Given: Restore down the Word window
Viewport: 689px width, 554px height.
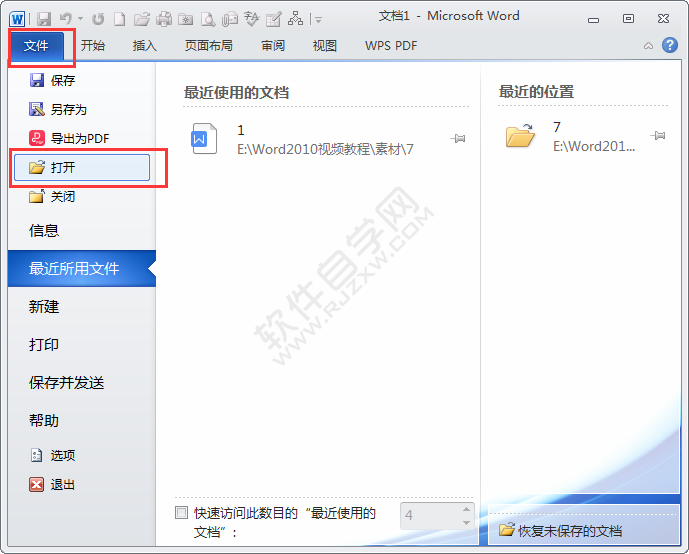Looking at the screenshot, I should tap(628, 19).
